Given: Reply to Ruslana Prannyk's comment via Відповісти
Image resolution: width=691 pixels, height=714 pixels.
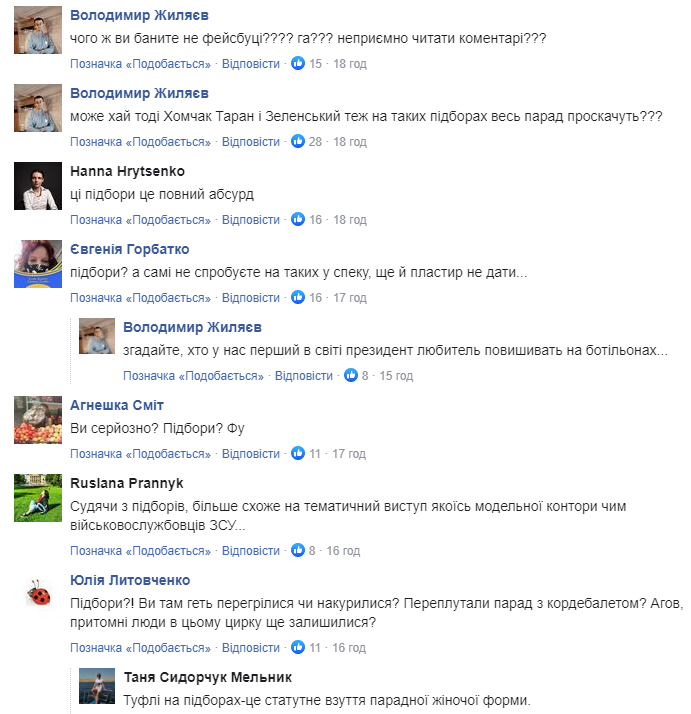Looking at the screenshot, I should (251, 551).
